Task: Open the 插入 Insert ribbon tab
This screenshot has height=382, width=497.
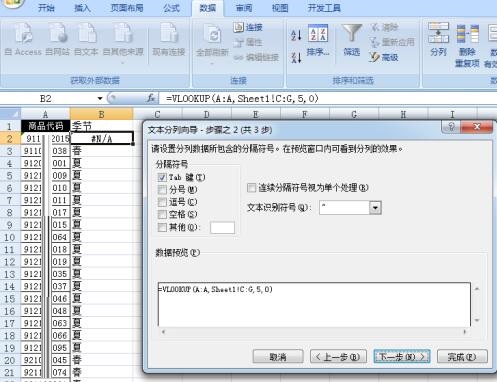Action: click(82, 8)
